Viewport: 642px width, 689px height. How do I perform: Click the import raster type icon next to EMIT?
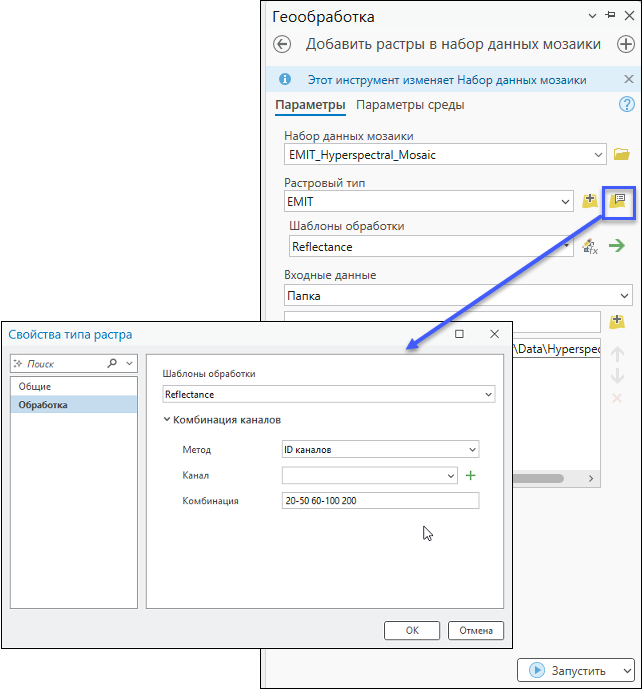point(590,202)
